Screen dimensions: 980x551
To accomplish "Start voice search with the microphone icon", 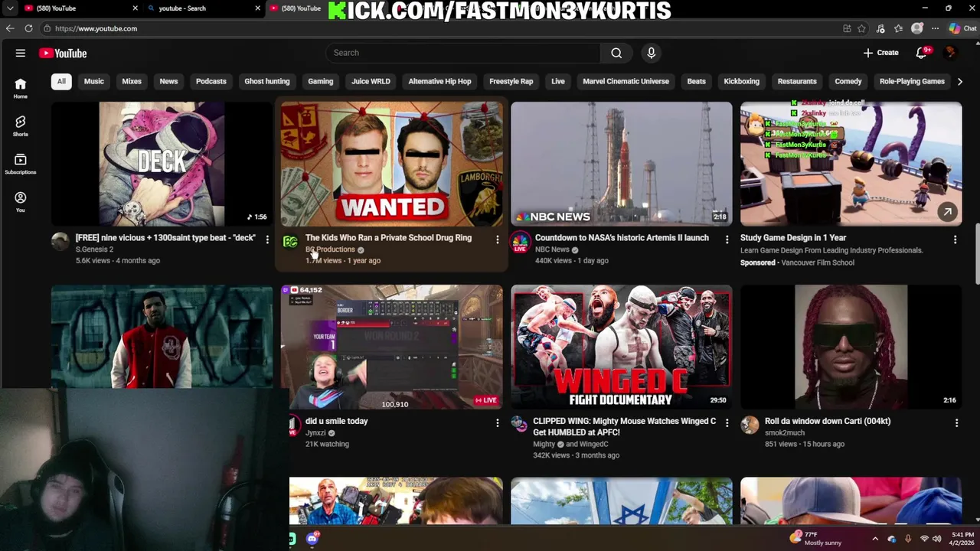I will click(x=652, y=53).
